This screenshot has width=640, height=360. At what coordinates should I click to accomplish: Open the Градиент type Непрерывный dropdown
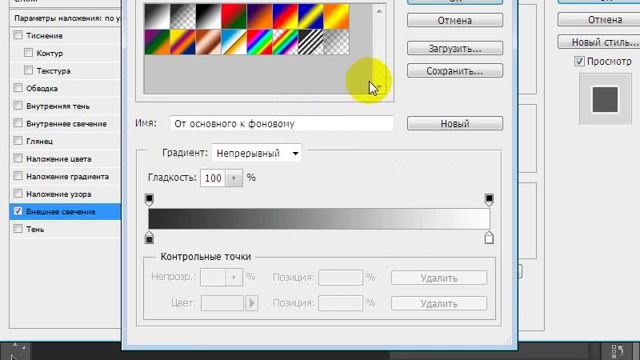257,153
